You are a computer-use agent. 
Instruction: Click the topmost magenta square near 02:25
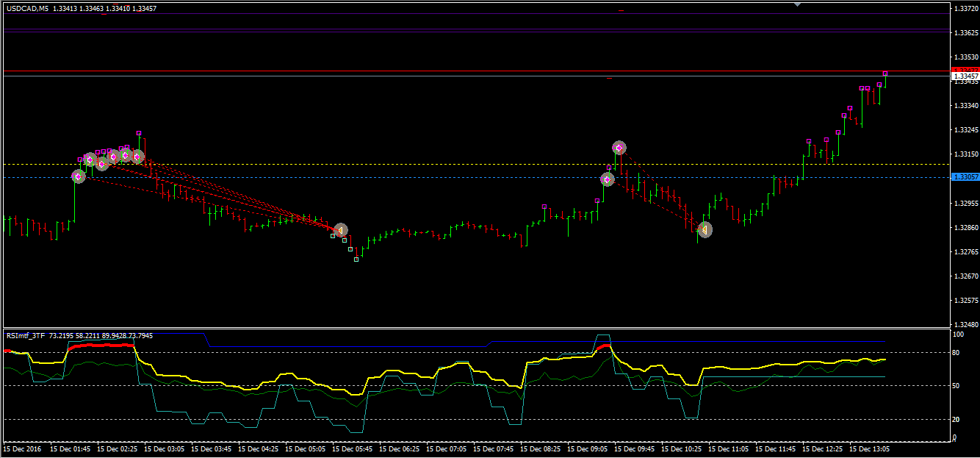pyautogui.click(x=139, y=133)
